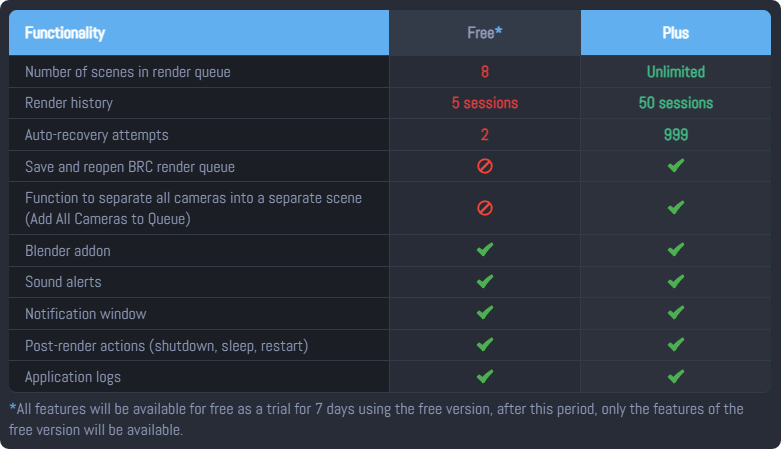Click the Number of scenes in render queue row
The image size is (781, 449).
[390, 72]
